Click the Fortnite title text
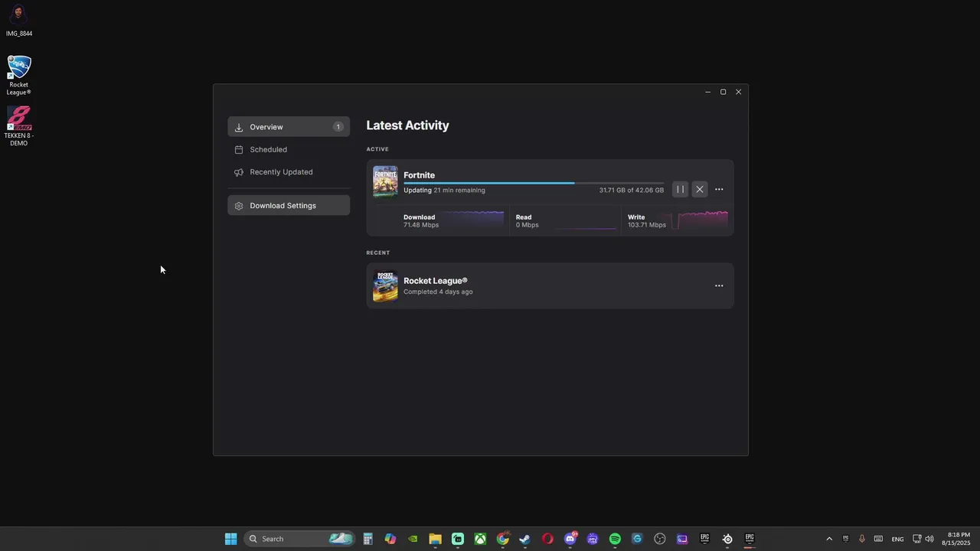 tap(419, 175)
